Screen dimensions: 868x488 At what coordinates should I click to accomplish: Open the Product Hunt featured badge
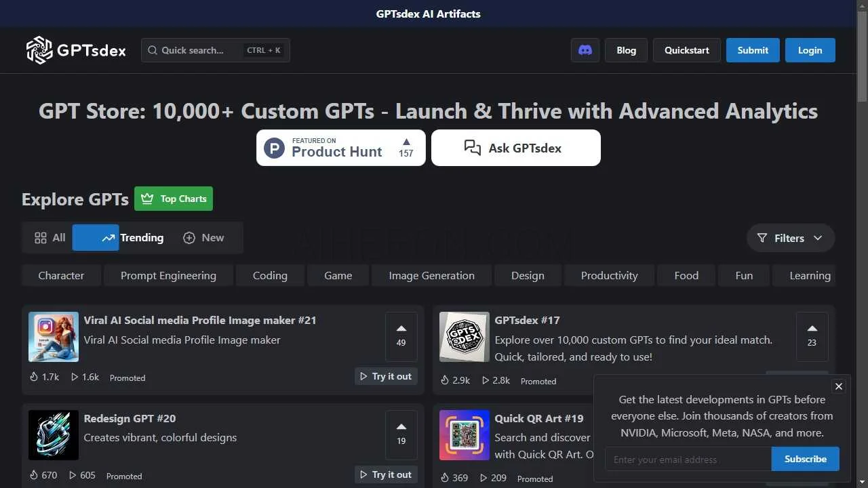340,148
